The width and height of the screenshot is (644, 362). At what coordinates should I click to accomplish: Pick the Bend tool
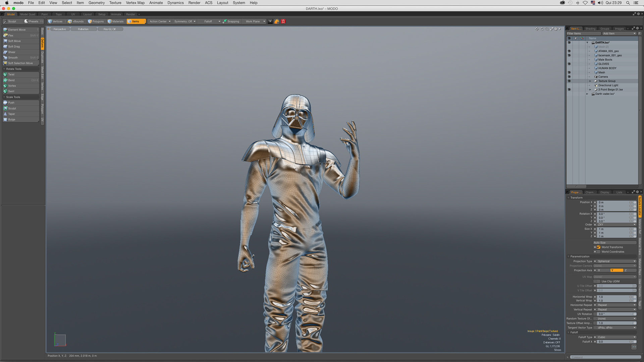coord(21,80)
